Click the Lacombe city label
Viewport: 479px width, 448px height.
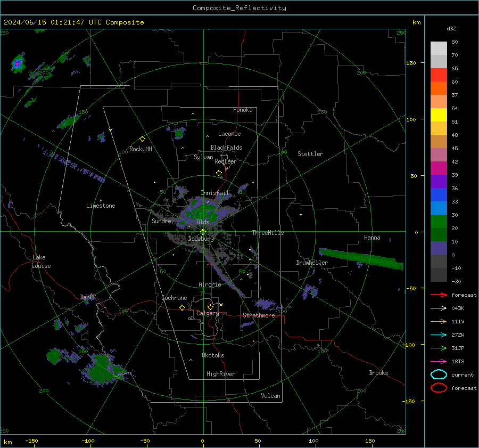pyautogui.click(x=229, y=134)
